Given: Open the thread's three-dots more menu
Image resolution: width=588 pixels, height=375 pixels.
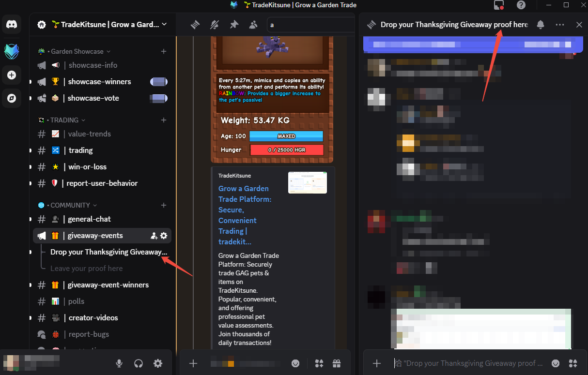Looking at the screenshot, I should 560,25.
